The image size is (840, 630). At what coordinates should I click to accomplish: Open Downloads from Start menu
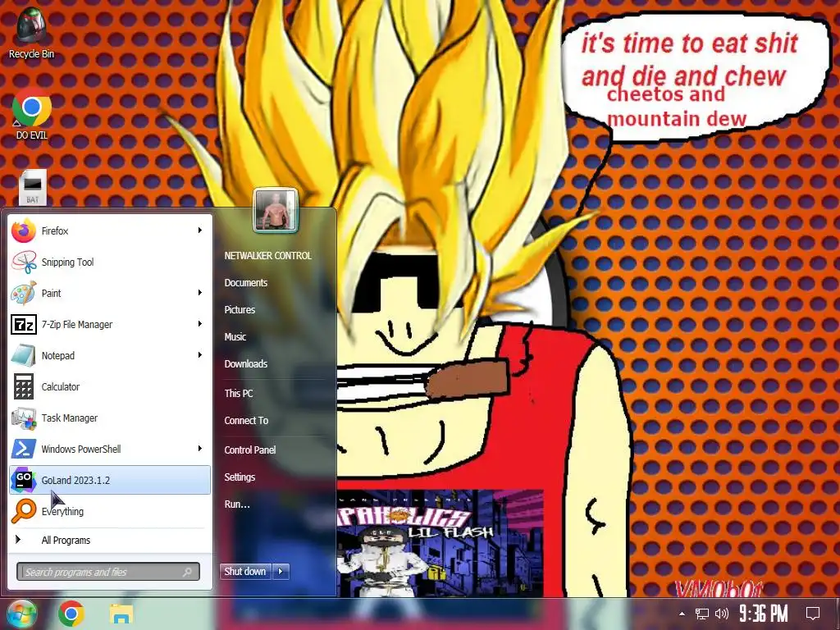[246, 363]
